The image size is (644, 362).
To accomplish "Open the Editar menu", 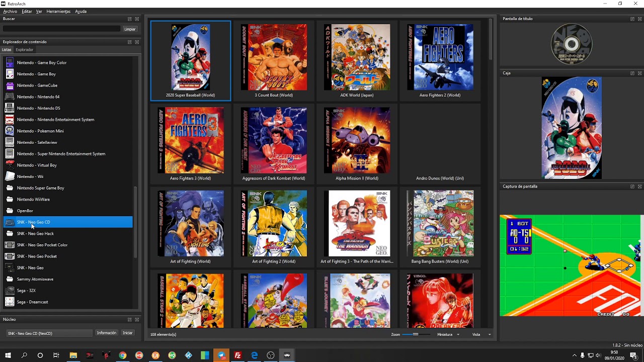I will click(27, 11).
